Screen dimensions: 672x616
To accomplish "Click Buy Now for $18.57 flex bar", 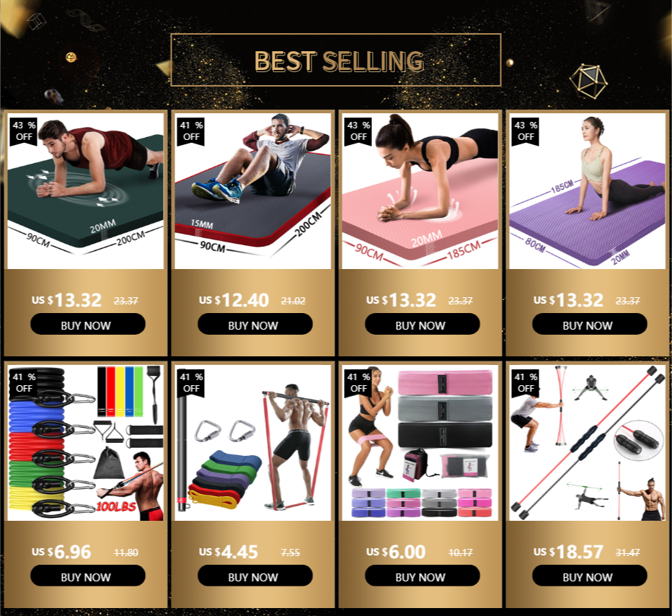I will click(589, 576).
